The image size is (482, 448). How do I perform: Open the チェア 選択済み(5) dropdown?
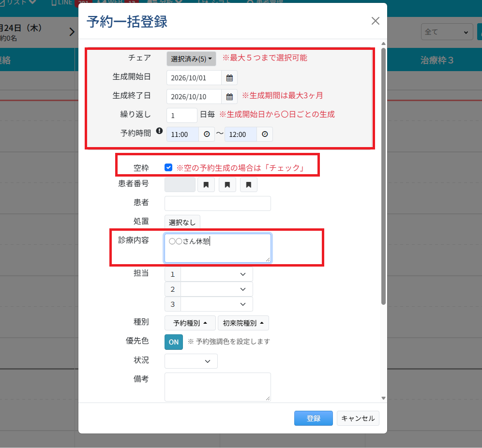pyautogui.click(x=191, y=59)
